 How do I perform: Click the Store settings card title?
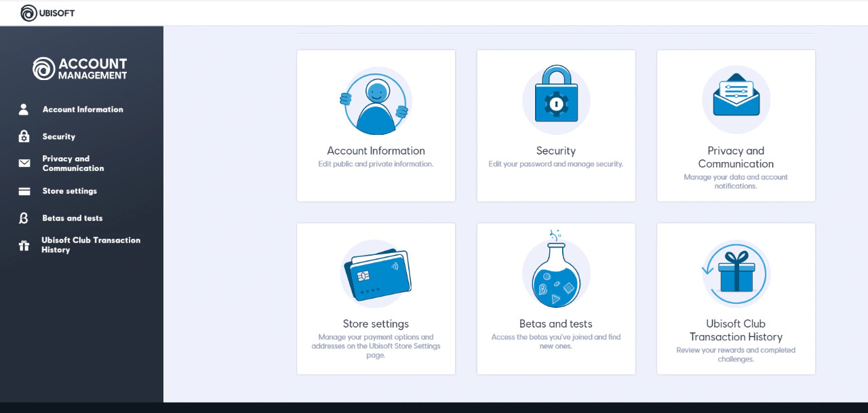pyautogui.click(x=376, y=324)
